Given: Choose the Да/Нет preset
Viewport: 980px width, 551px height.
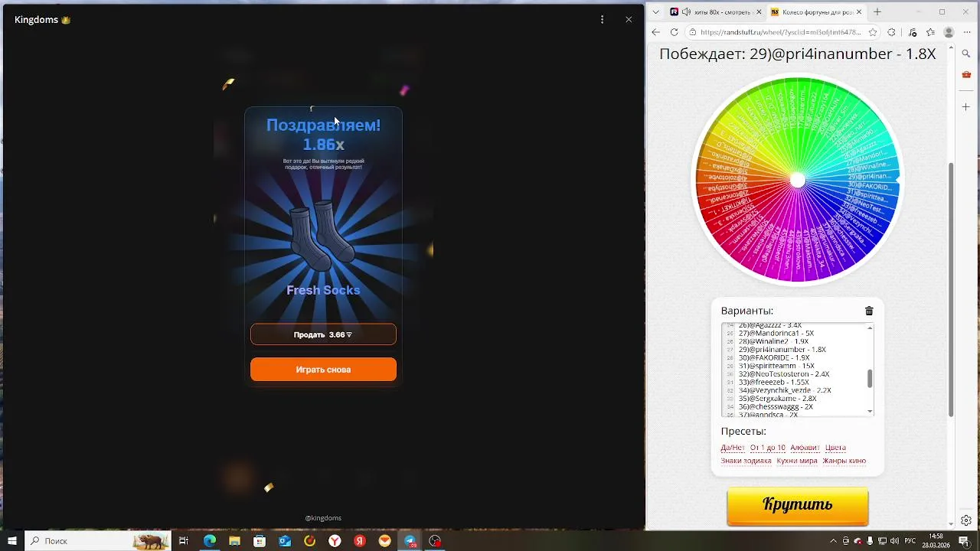Looking at the screenshot, I should tap(733, 448).
